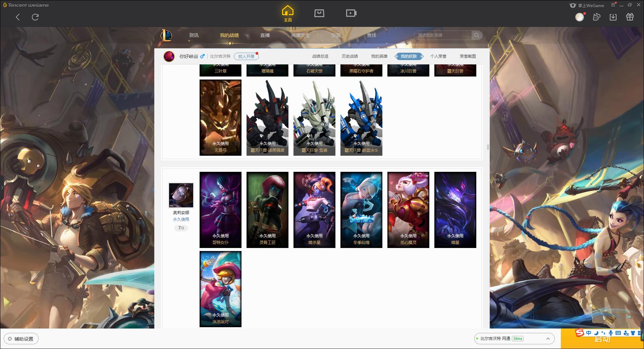Viewport: 644px width, 349px height.
Task: Click the skin list vertical scrollbar handle
Action: (488, 147)
